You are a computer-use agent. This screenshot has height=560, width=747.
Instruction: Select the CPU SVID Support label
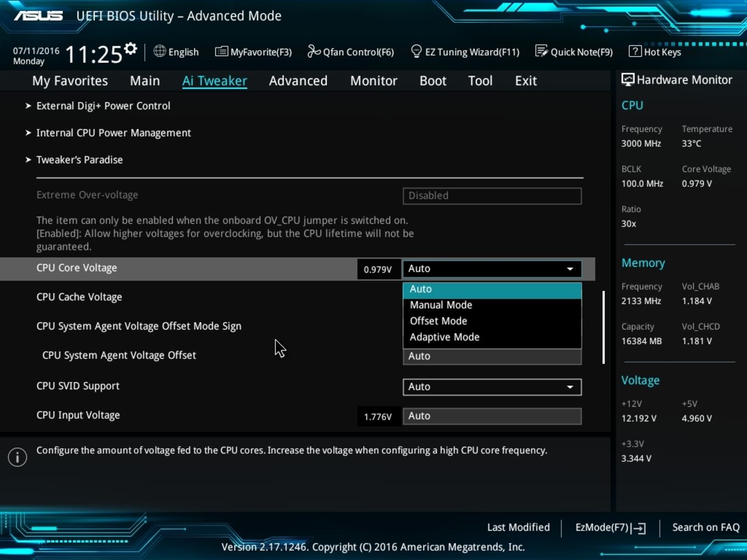(78, 387)
